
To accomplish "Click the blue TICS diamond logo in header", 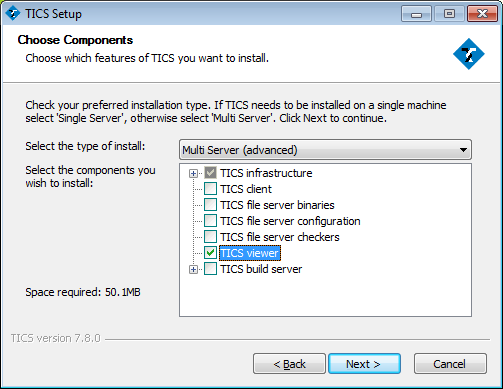I will pyautogui.click(x=469, y=54).
